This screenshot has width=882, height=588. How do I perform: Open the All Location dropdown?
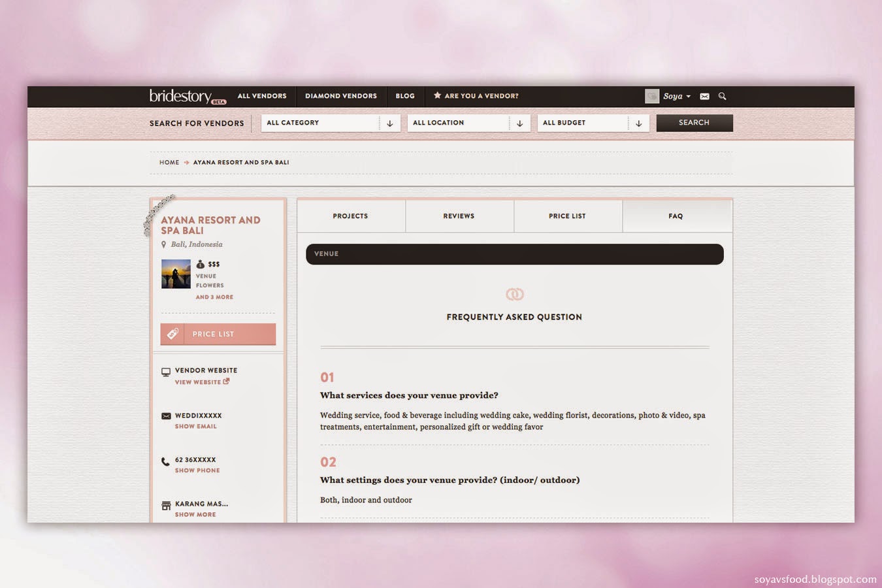tap(468, 123)
